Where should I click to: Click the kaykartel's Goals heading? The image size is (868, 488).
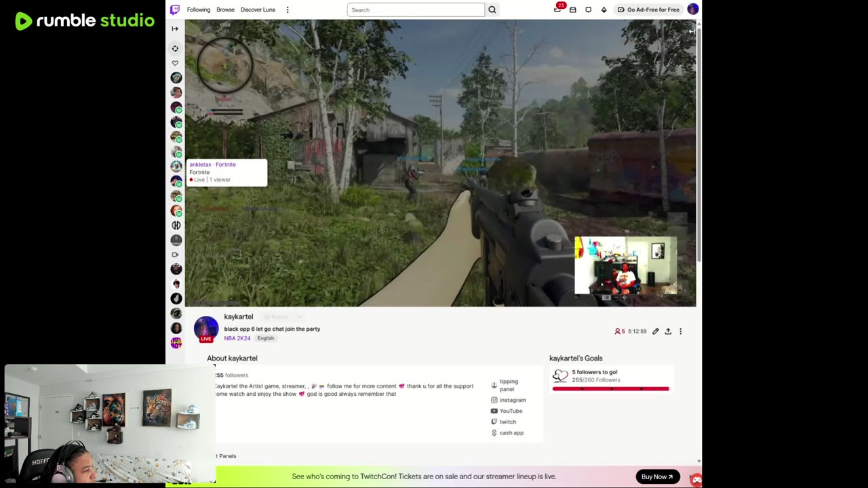pyautogui.click(x=576, y=358)
